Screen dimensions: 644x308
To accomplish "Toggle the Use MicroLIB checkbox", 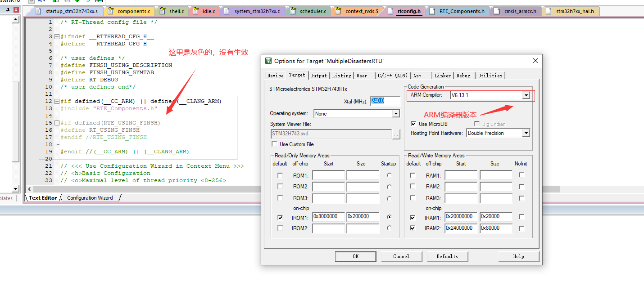I will [x=413, y=124].
